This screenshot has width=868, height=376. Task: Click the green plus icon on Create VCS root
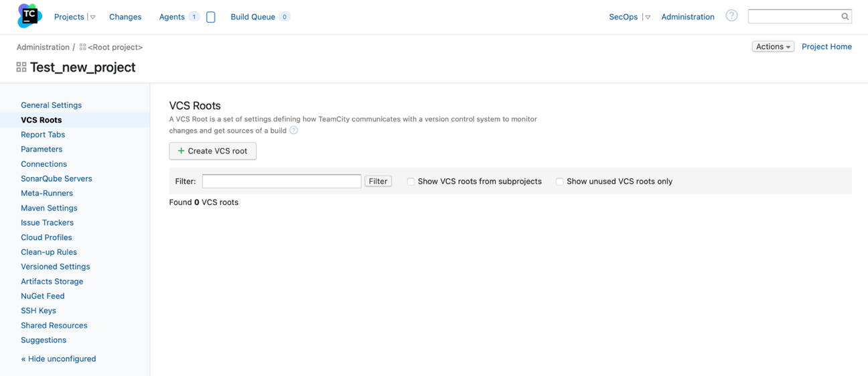(181, 151)
